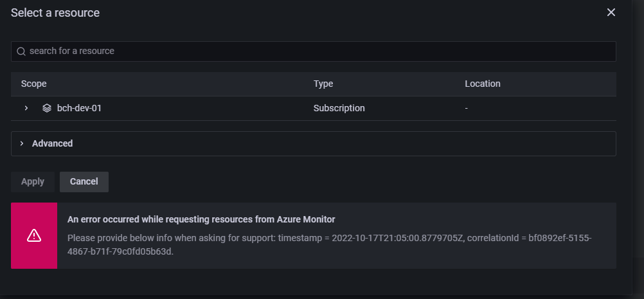Viewport: 644px width, 299px height.
Task: Click the Select a resource dialog title
Action: [x=55, y=12]
